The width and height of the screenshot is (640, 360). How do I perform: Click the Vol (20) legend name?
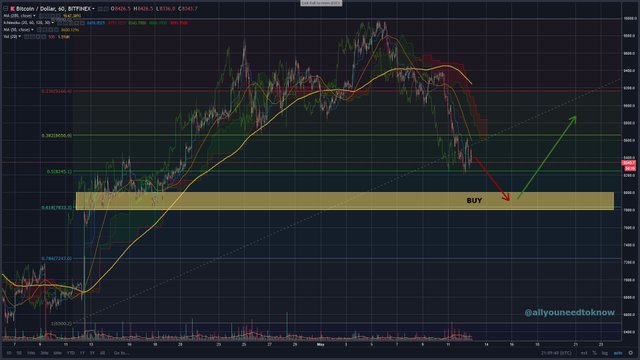(10, 37)
